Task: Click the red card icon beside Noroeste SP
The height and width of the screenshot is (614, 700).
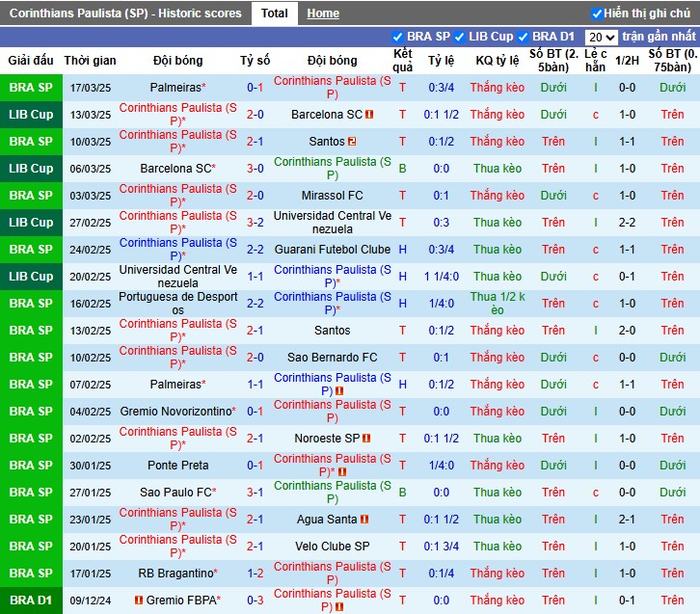Action: coord(366,439)
